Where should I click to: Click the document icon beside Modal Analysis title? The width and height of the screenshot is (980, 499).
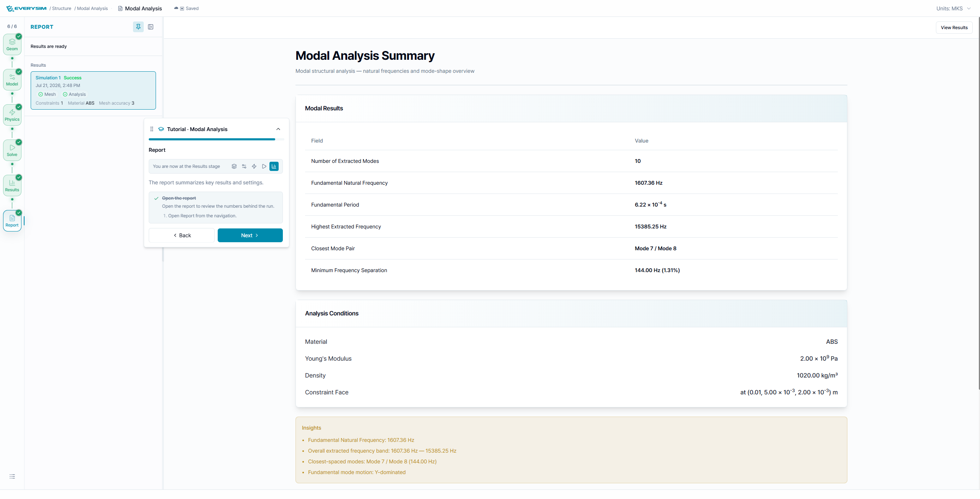(x=120, y=8)
